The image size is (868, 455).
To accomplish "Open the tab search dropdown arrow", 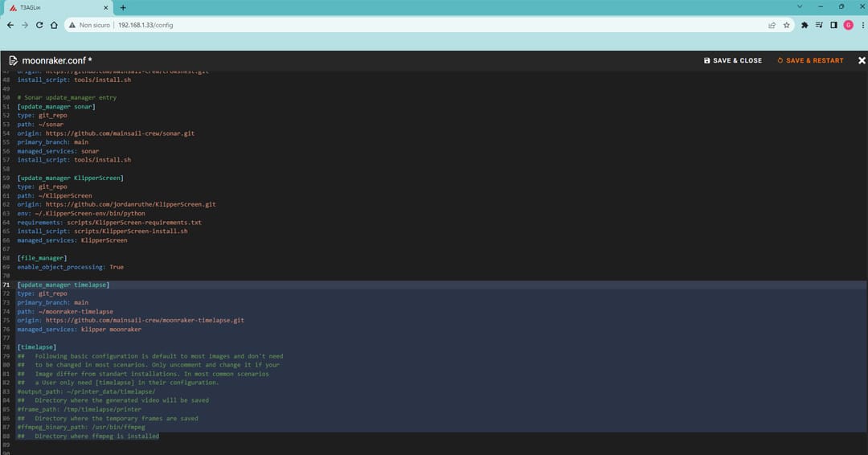I will (800, 6).
